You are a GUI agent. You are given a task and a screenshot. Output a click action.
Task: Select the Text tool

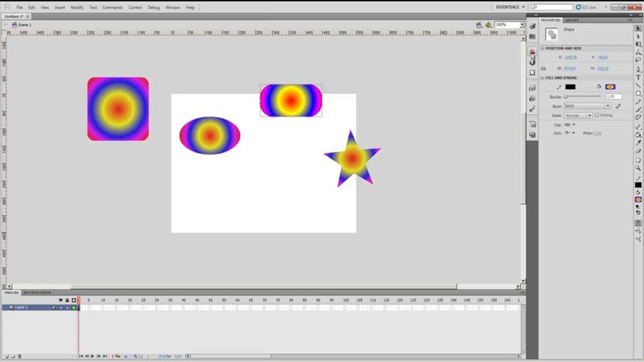638,77
